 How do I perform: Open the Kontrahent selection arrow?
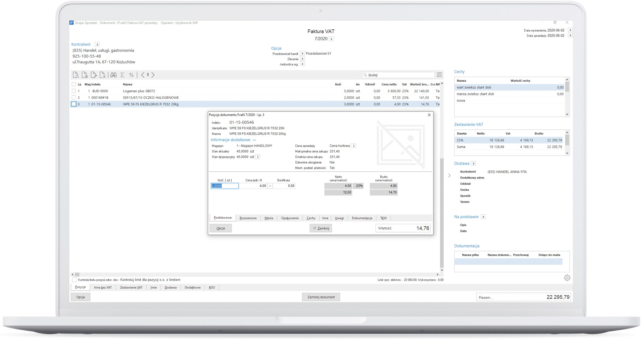pyautogui.click(x=97, y=44)
